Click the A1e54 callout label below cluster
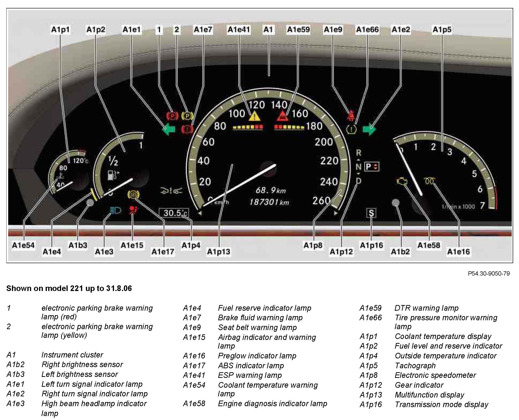This screenshot has width=519, height=420. point(23,245)
